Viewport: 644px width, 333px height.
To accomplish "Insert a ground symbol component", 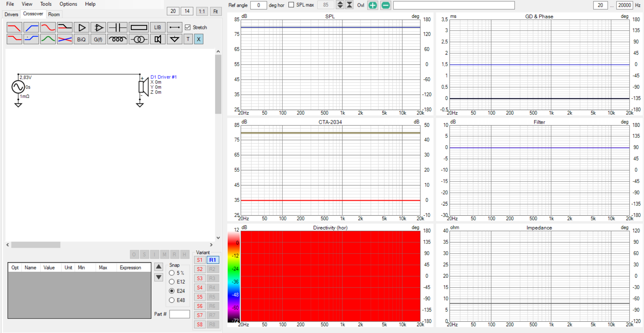I will point(174,39).
